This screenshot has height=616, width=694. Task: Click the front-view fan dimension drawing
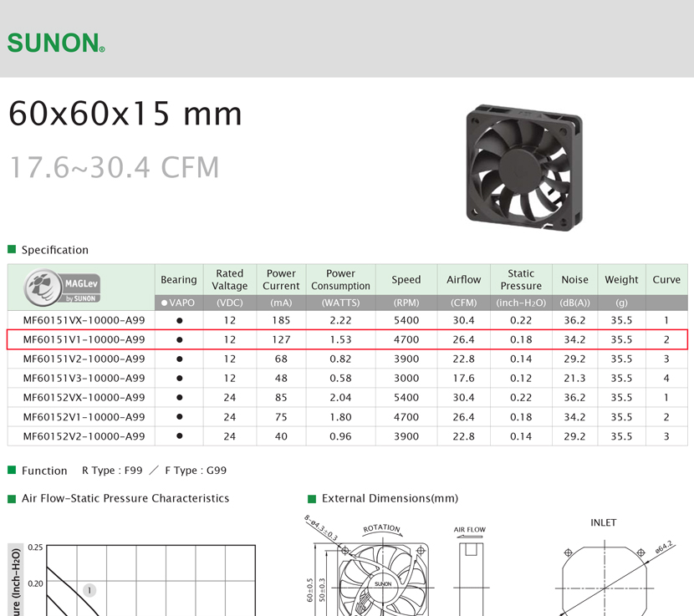point(383,580)
